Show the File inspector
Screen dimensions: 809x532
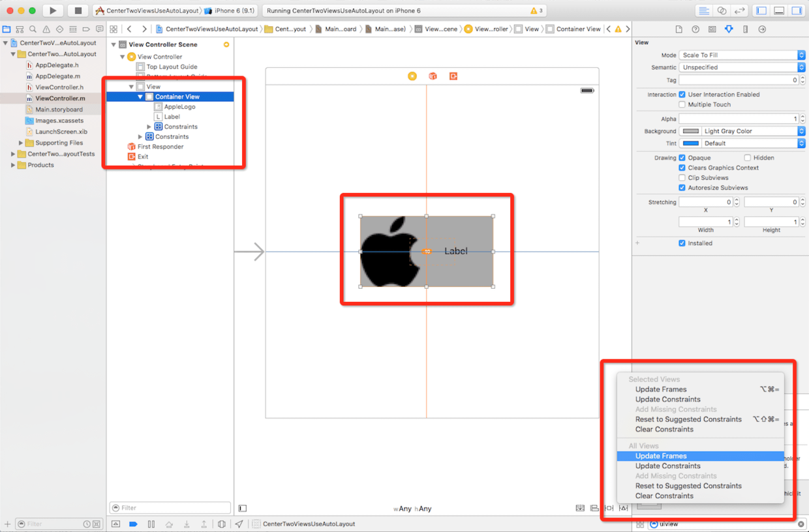[x=679, y=29]
